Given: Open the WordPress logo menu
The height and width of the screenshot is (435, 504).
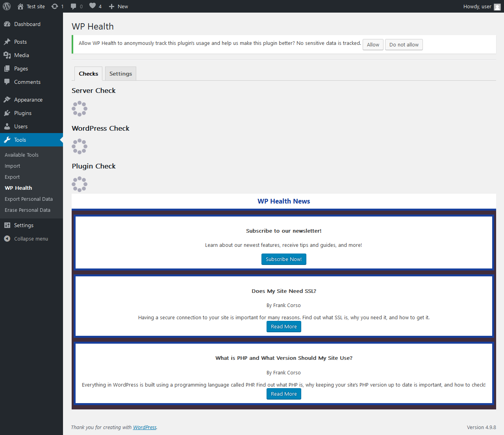Looking at the screenshot, I should 7,6.
